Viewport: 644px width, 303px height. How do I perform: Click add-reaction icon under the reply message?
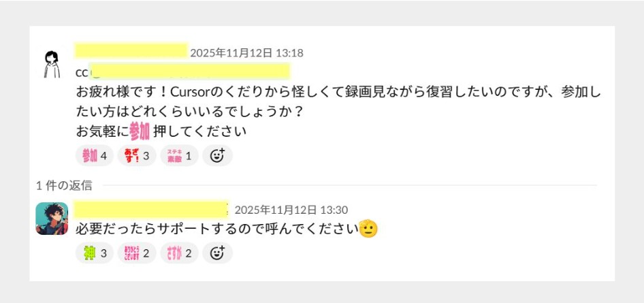[217, 253]
